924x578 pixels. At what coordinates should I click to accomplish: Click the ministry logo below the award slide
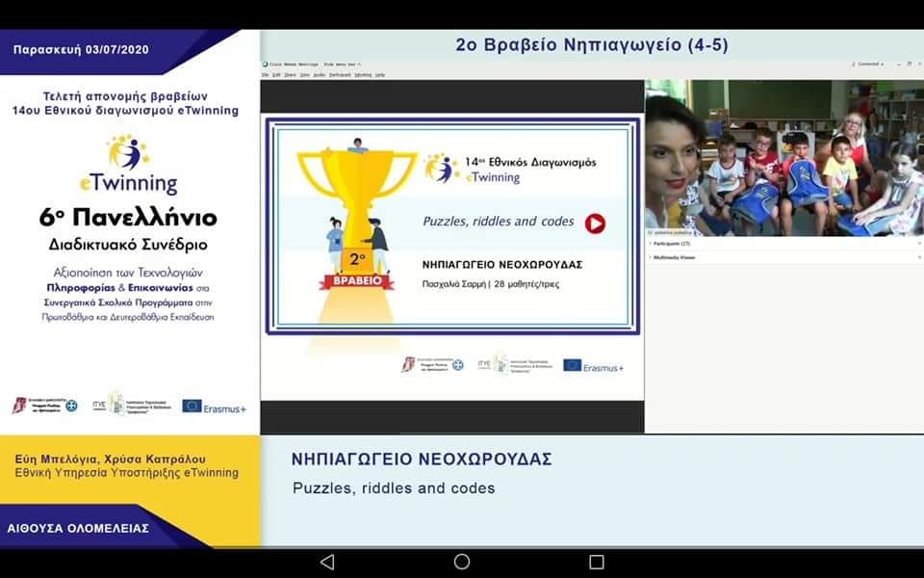pos(432,364)
